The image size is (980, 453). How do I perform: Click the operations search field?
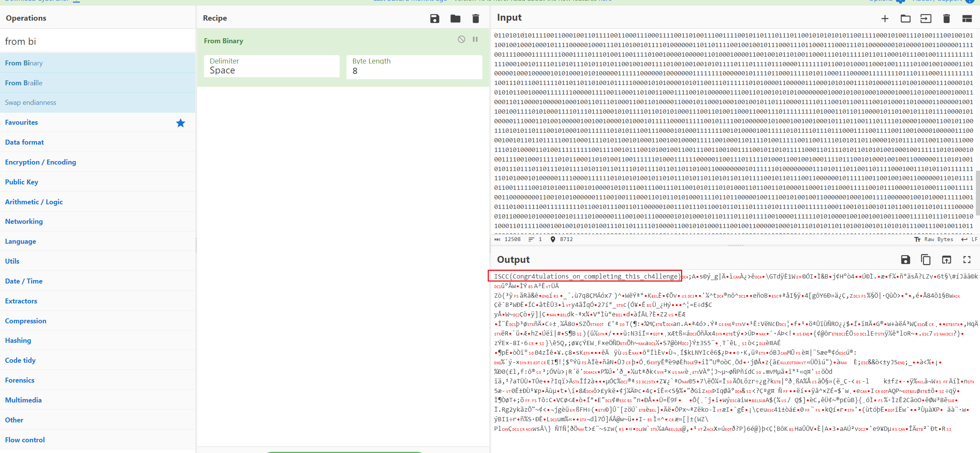tap(98, 41)
